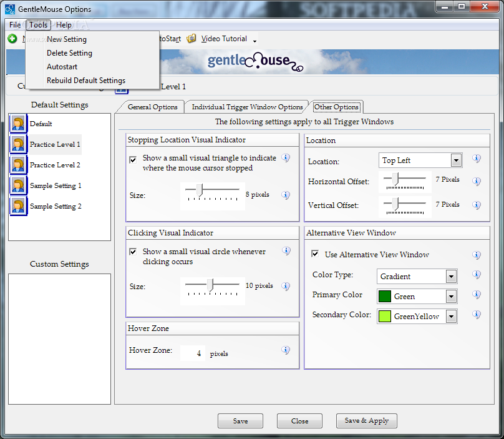The width and height of the screenshot is (504, 439).
Task: Select Default in Default Settings list
Action: pos(41,124)
